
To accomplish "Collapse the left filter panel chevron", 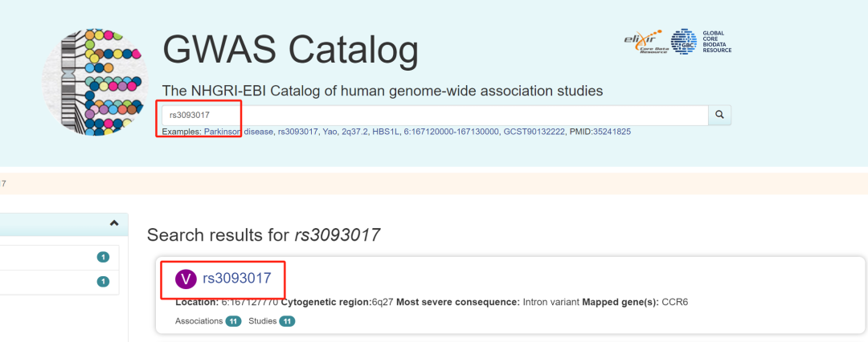I will (x=113, y=223).
